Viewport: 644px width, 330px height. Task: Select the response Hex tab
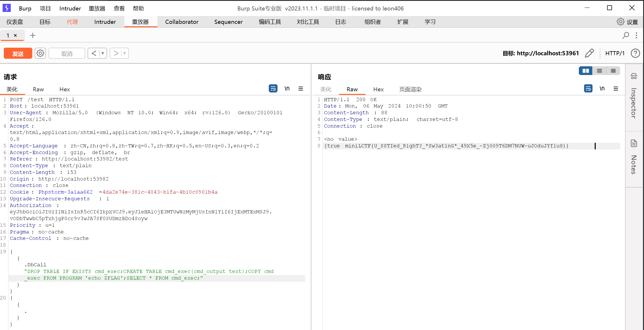378,89
